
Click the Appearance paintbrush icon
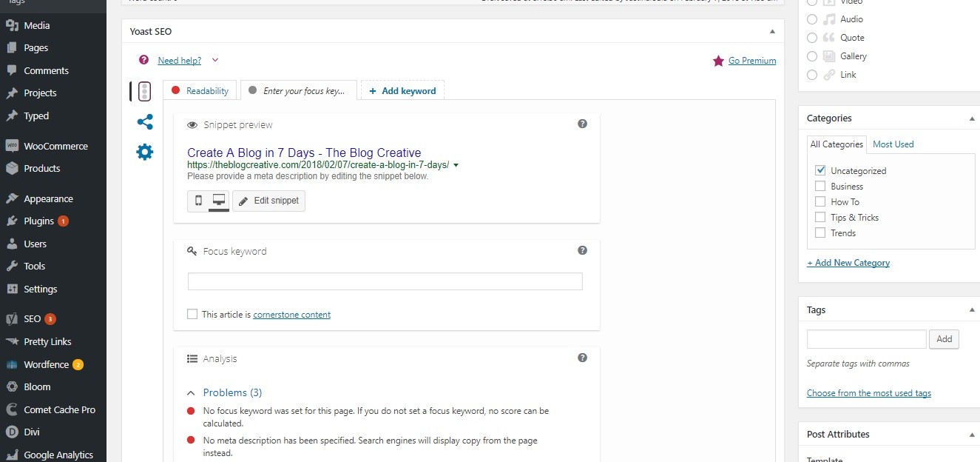[x=12, y=198]
